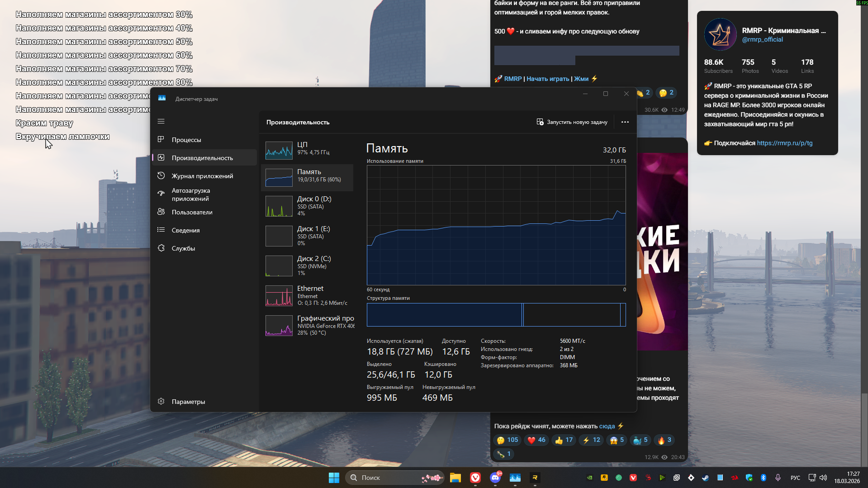Click the heart reaction with 46 count
This screenshot has width=868, height=488.
(536, 440)
